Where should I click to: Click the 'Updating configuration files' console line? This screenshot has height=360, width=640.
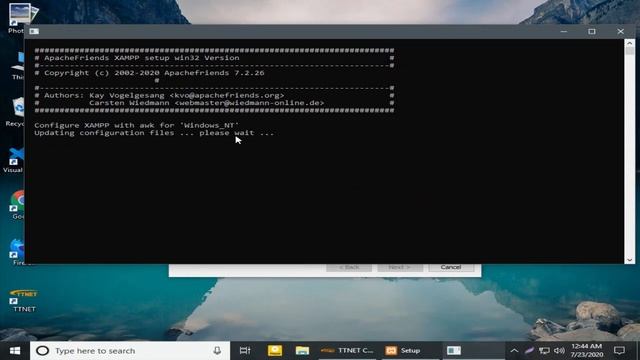pos(154,133)
